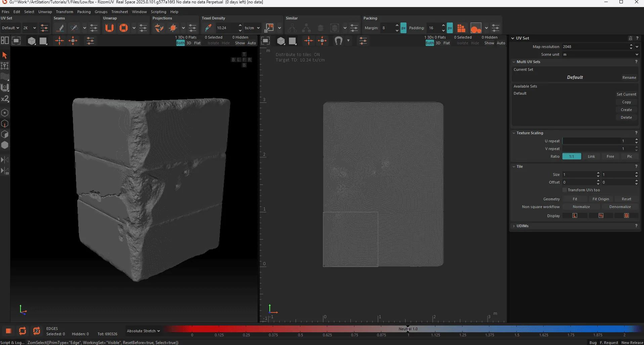Image resolution: width=644 pixels, height=345 pixels.
Task: Toggle the B display option in Tile section
Action: (627, 215)
